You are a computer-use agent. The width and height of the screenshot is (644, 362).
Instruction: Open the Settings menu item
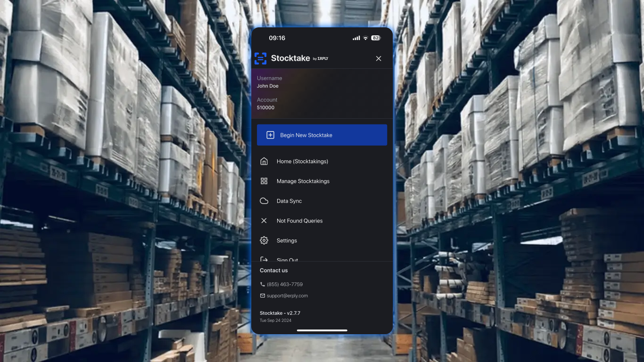(322, 240)
